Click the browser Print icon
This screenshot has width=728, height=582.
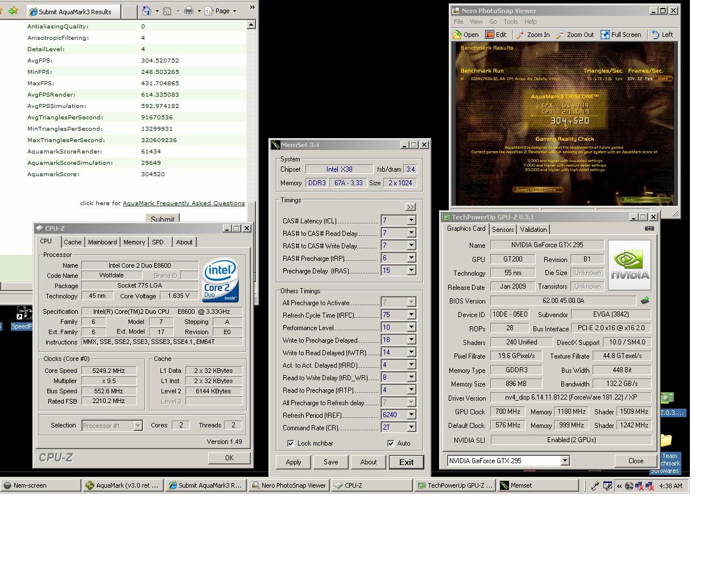189,11
